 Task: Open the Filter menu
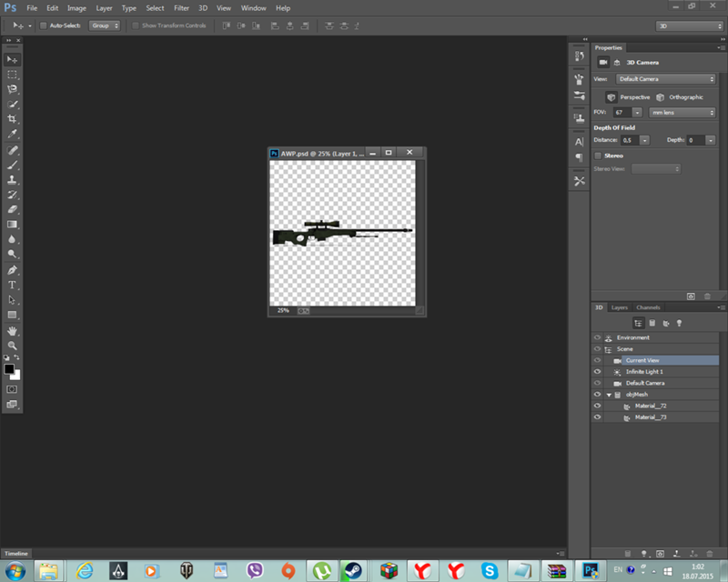[x=181, y=7]
